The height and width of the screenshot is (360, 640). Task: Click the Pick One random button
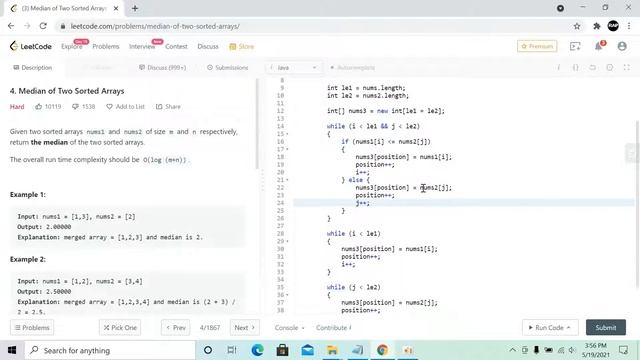pyautogui.click(x=120, y=328)
